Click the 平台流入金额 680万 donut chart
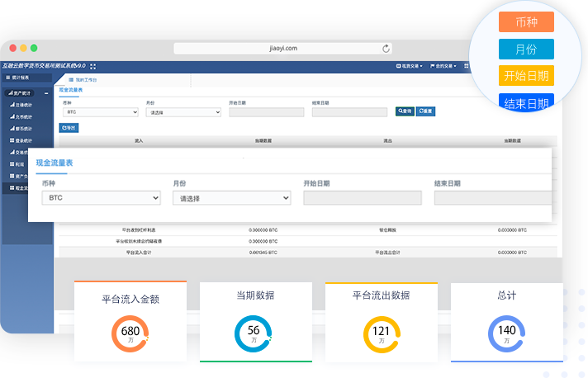The image size is (588, 378). tap(130, 333)
